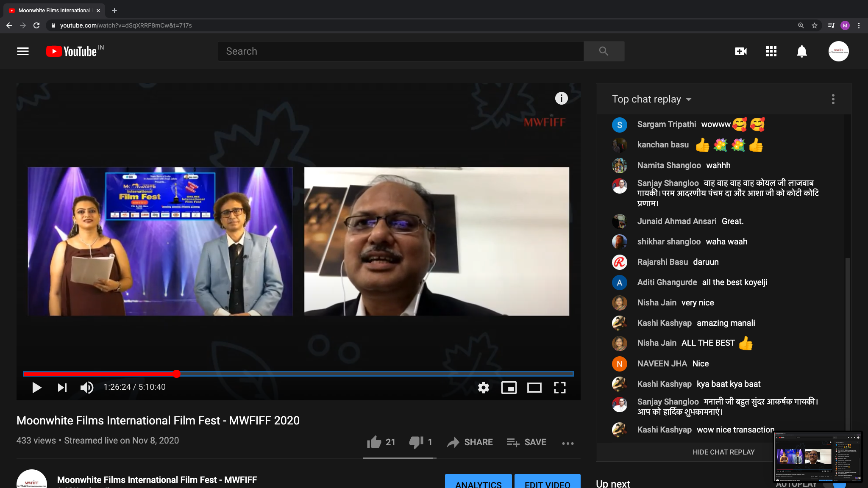
Task: Open Chrome profile M avatar
Action: [845, 25]
